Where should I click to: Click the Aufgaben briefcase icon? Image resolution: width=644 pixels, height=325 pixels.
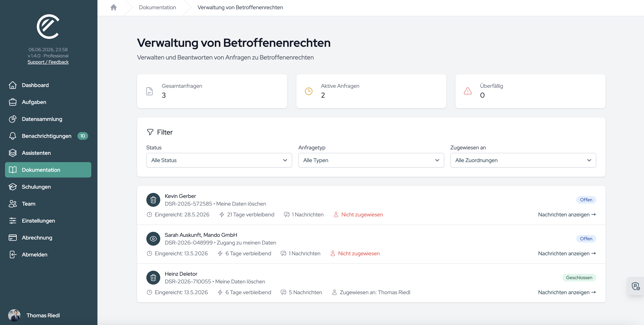(x=13, y=102)
